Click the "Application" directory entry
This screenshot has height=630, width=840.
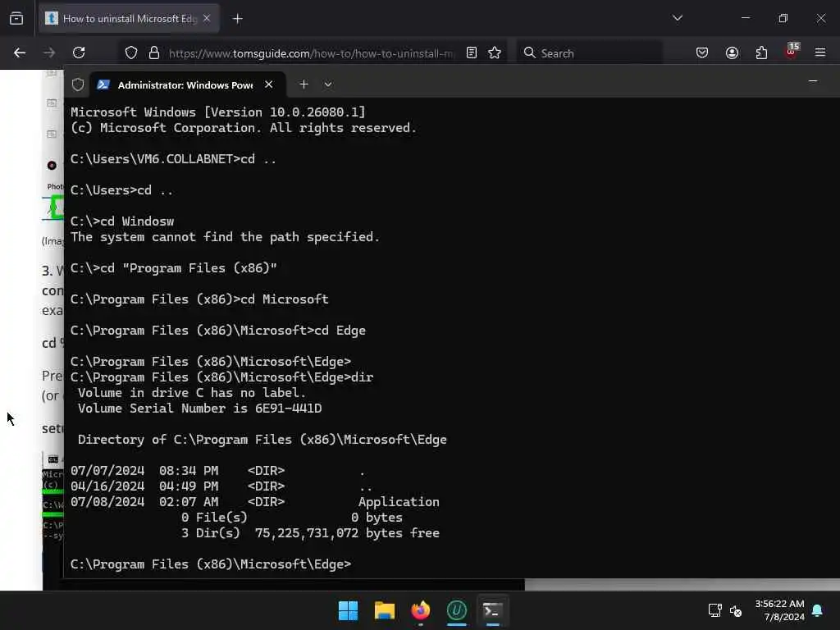tap(399, 502)
